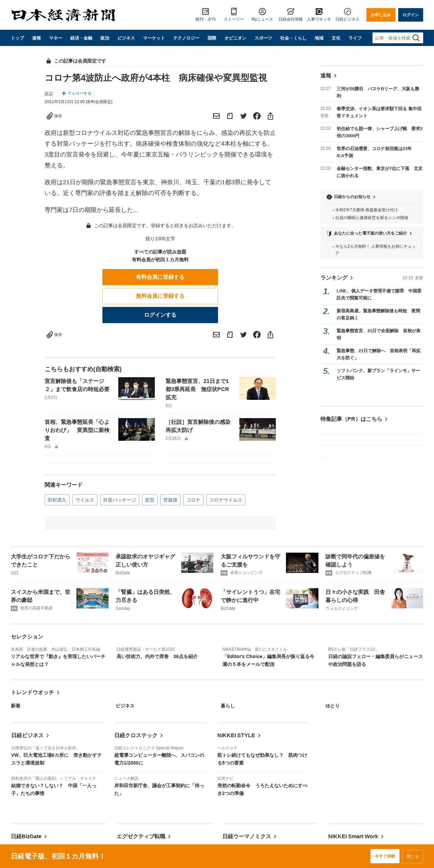This screenshot has width=434, height=868.
Task: Open 特集記事（PR）はこちら link
Action: tap(354, 419)
